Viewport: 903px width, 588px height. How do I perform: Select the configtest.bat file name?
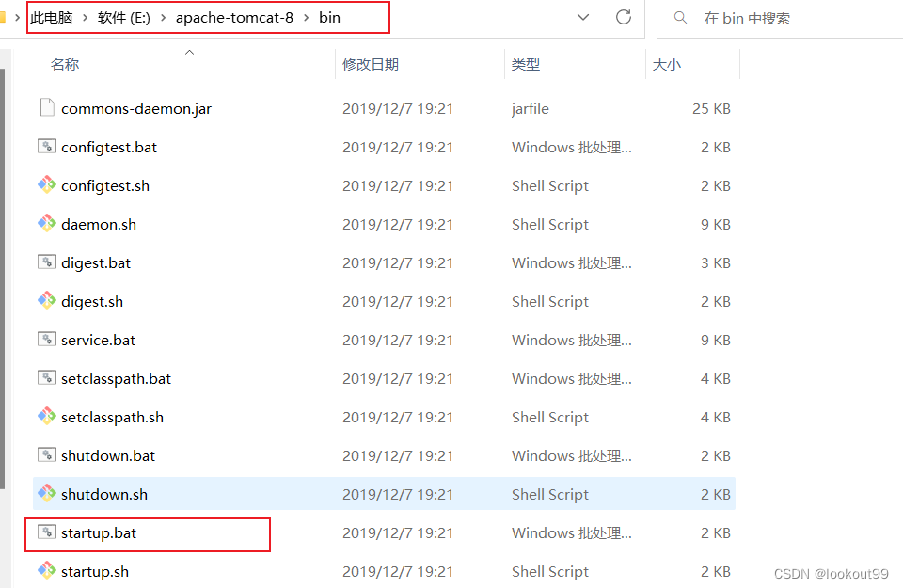click(x=109, y=148)
